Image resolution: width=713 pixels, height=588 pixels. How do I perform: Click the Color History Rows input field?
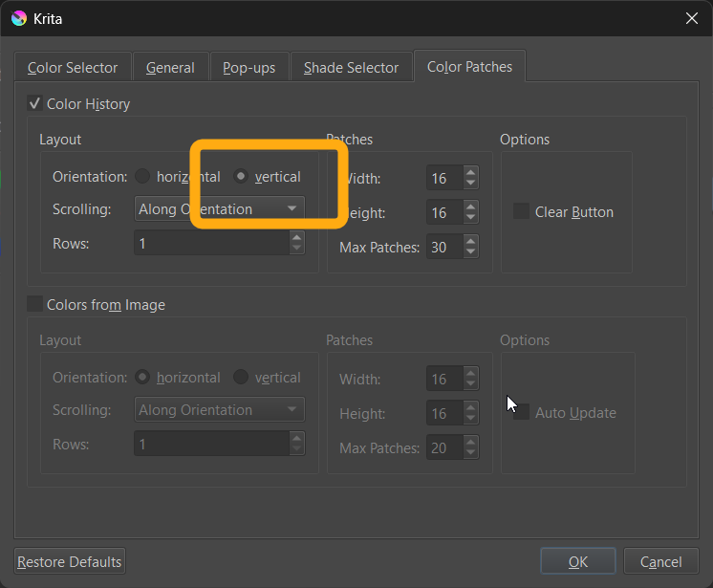click(x=210, y=244)
